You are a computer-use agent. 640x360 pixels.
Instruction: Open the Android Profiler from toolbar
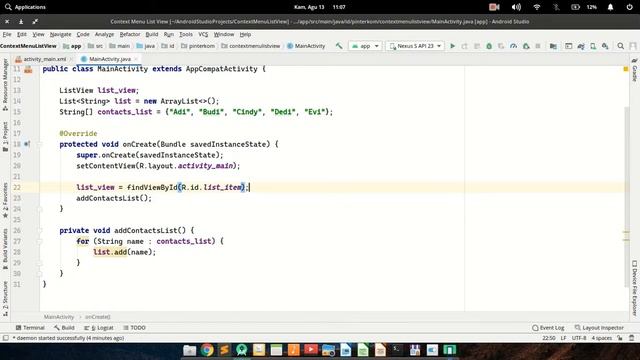513,46
